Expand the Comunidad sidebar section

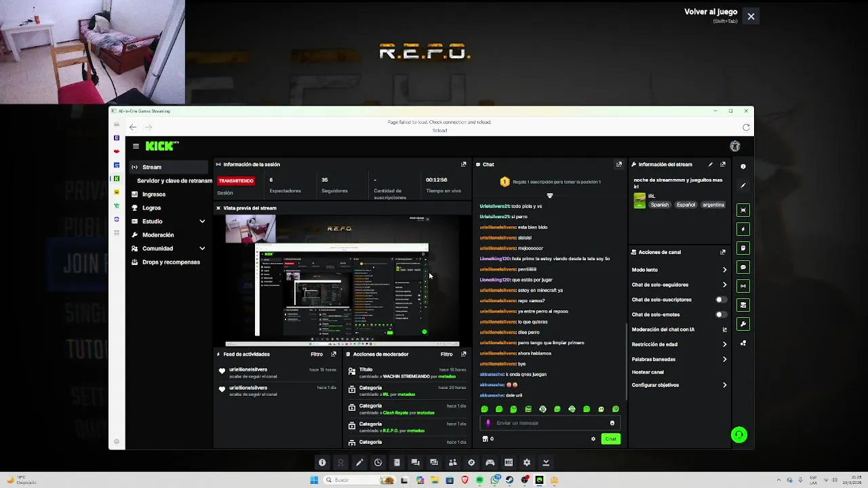[x=202, y=248]
